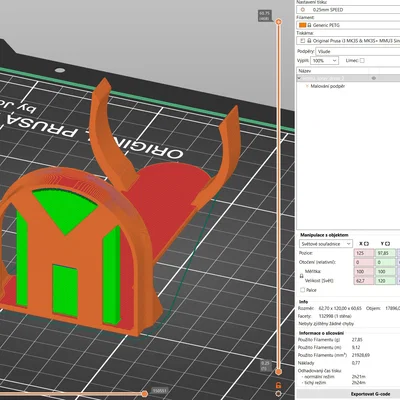The image size is (400, 400).
Task: Select Malování podpěr in the object list
Action: point(327,86)
